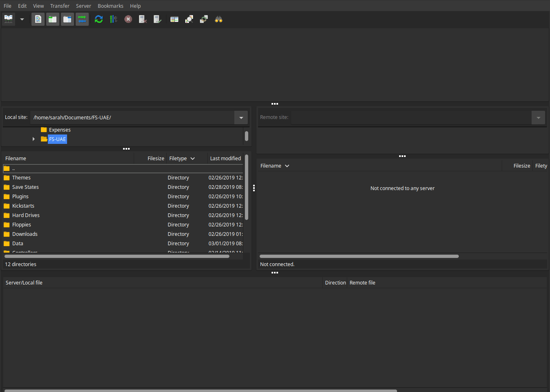Search for files on the server

click(218, 19)
